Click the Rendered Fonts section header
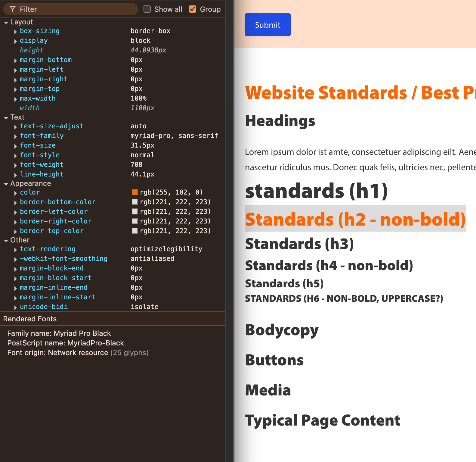 pos(30,319)
